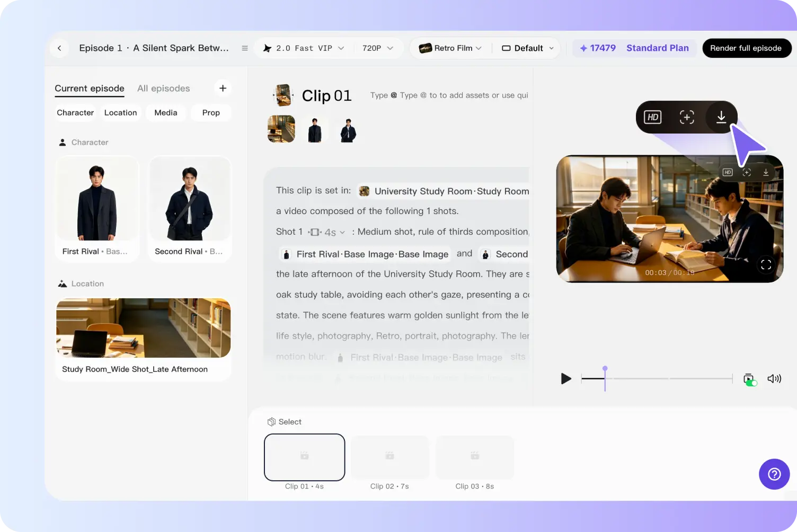This screenshot has width=797, height=532.
Task: Click small HD icon inside video preview
Action: tap(728, 172)
